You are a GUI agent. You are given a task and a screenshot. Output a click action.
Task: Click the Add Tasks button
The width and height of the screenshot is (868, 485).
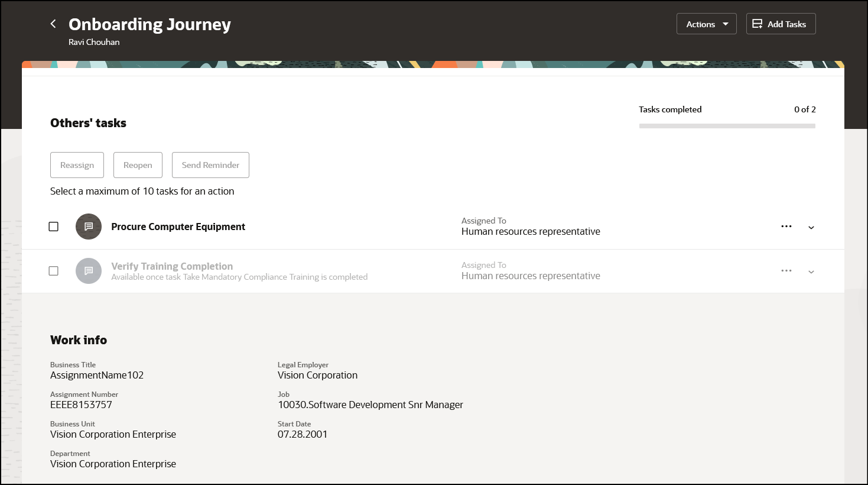tap(781, 24)
